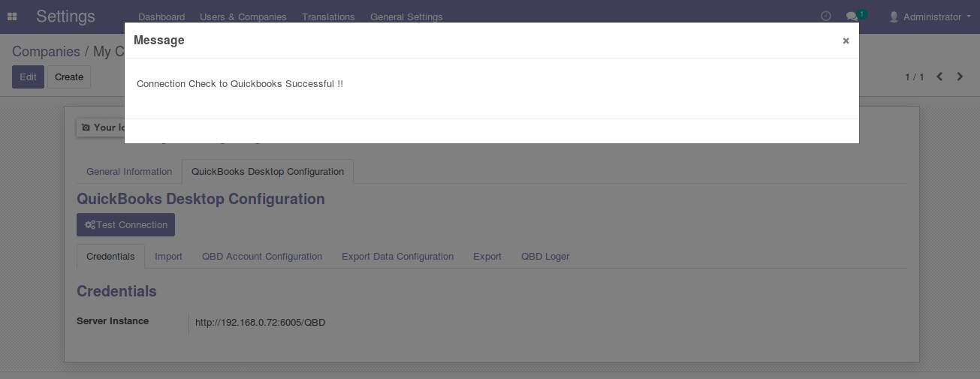This screenshot has height=379, width=980.
Task: Go to previous record arrow
Action: [939, 77]
